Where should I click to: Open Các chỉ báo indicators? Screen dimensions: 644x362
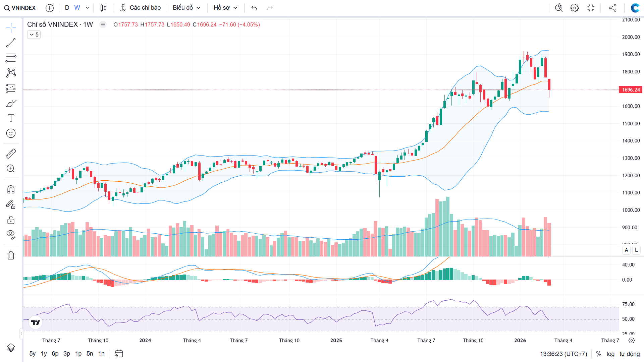140,8
